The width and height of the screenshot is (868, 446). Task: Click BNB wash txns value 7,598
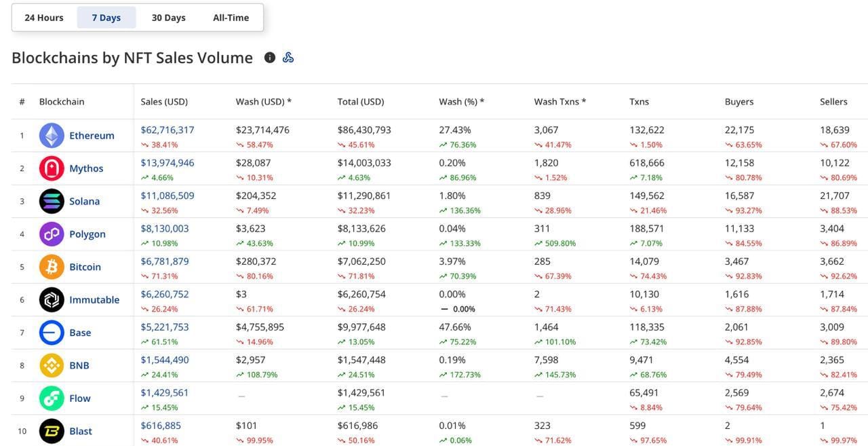point(546,360)
